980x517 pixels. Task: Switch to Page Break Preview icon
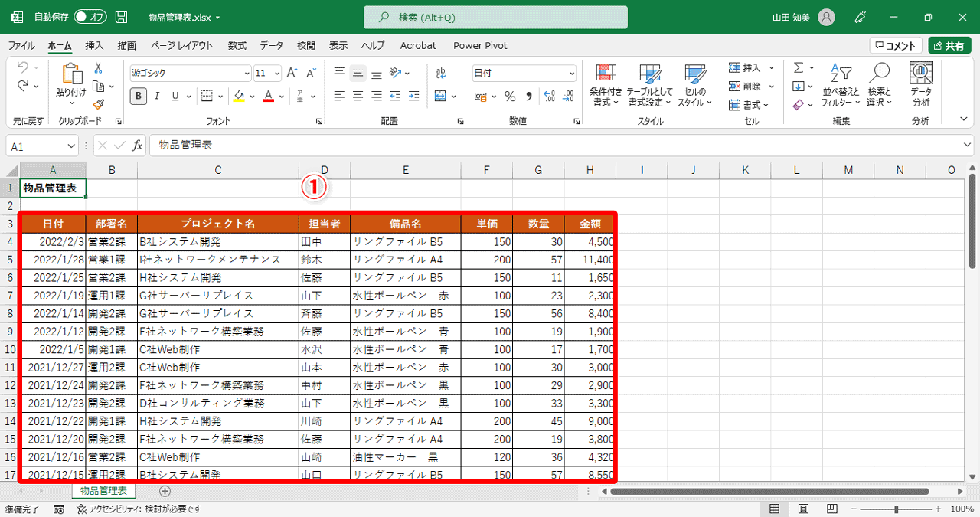click(x=831, y=509)
